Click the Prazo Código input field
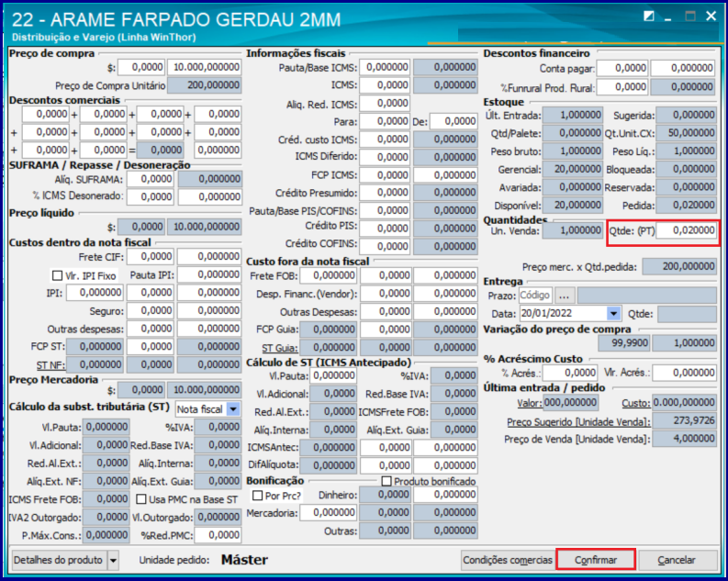 click(x=535, y=296)
